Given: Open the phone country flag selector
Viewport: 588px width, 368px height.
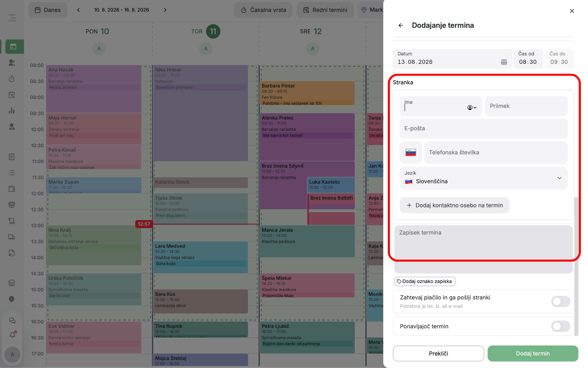Looking at the screenshot, I should point(411,152).
